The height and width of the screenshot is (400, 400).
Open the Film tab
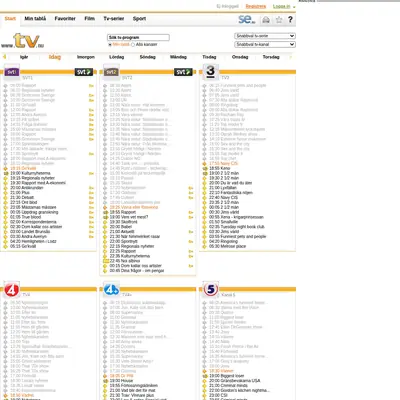(89, 19)
